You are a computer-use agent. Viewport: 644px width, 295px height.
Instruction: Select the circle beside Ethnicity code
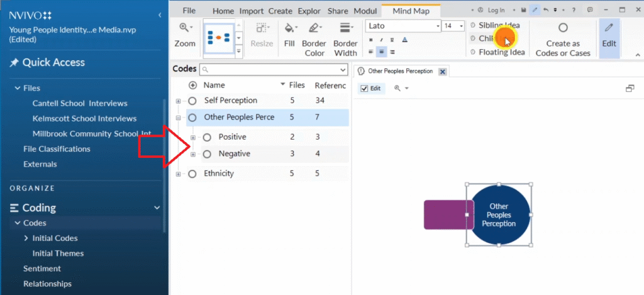pyautogui.click(x=192, y=174)
